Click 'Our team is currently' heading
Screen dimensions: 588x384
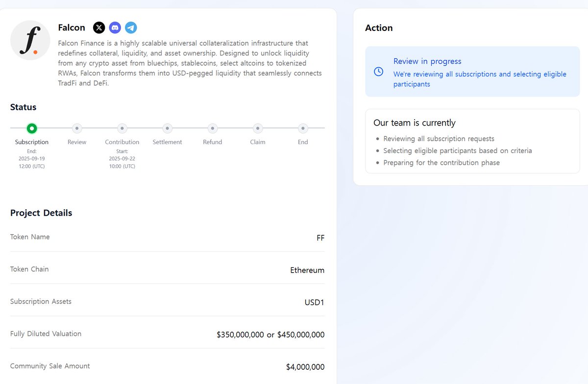tap(415, 123)
